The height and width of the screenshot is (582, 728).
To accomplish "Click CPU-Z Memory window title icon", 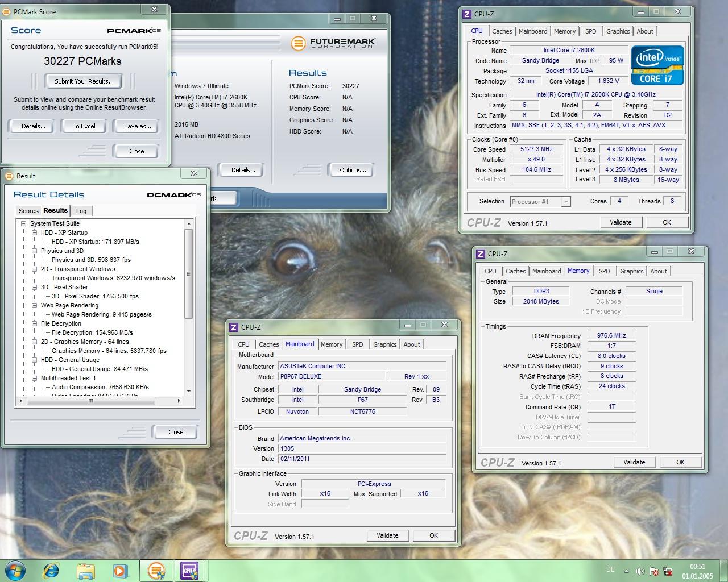I will click(x=481, y=253).
